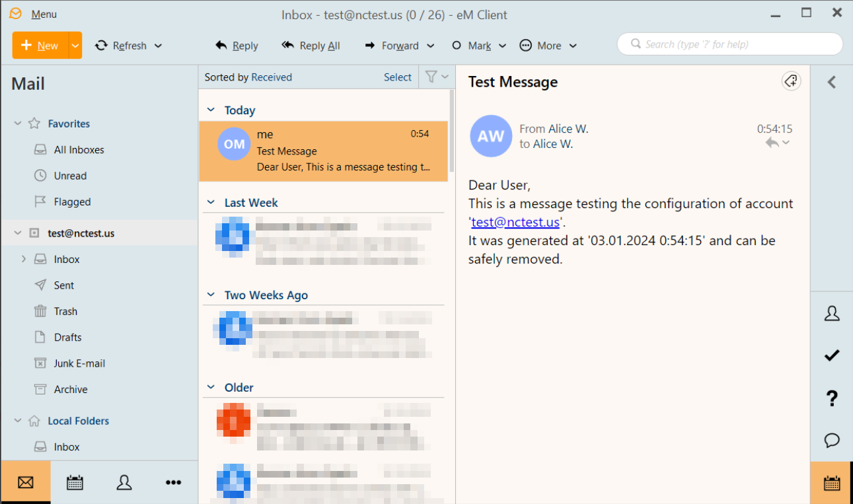
Task: Collapse the test@nctest.us account
Action: (x=19, y=233)
